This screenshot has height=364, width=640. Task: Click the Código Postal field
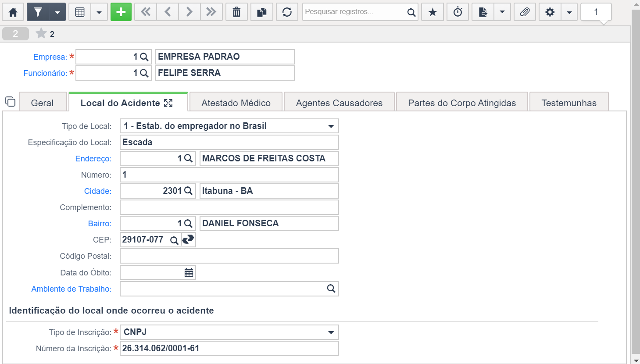point(229,256)
